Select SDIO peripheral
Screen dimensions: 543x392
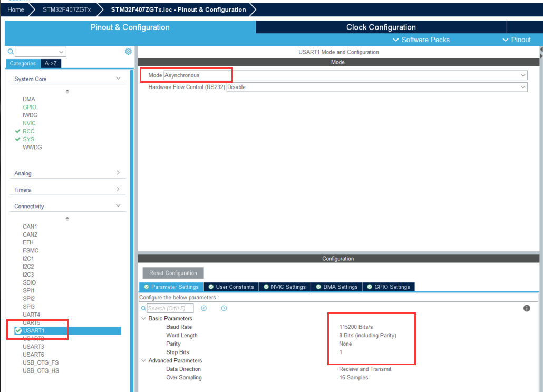click(x=29, y=282)
